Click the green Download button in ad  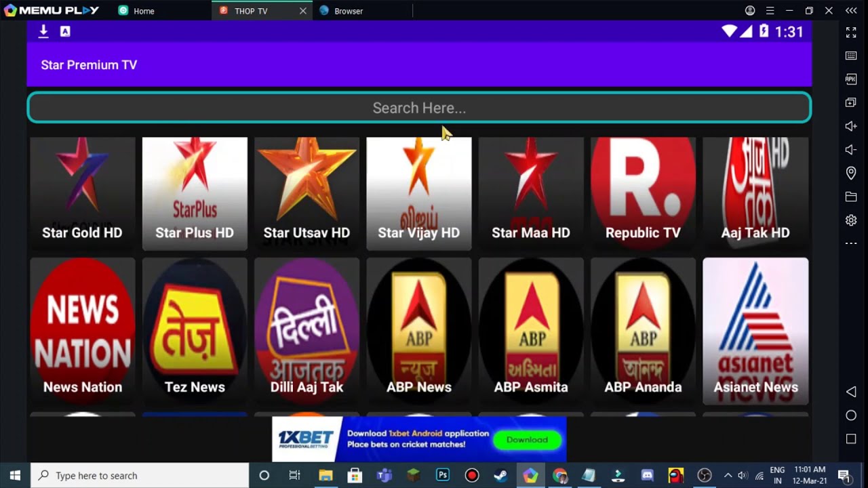527,440
